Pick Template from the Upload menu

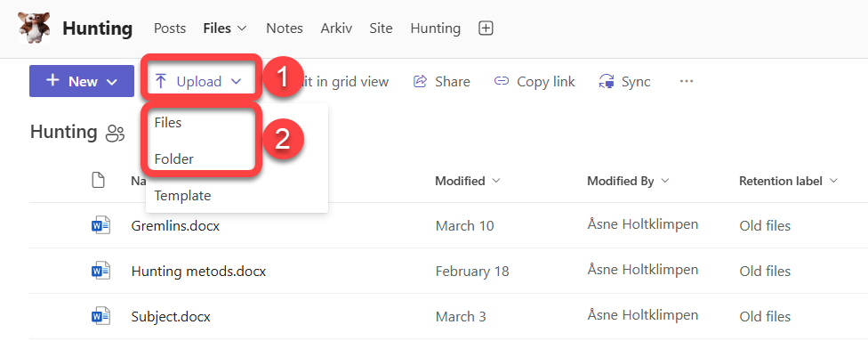point(182,196)
